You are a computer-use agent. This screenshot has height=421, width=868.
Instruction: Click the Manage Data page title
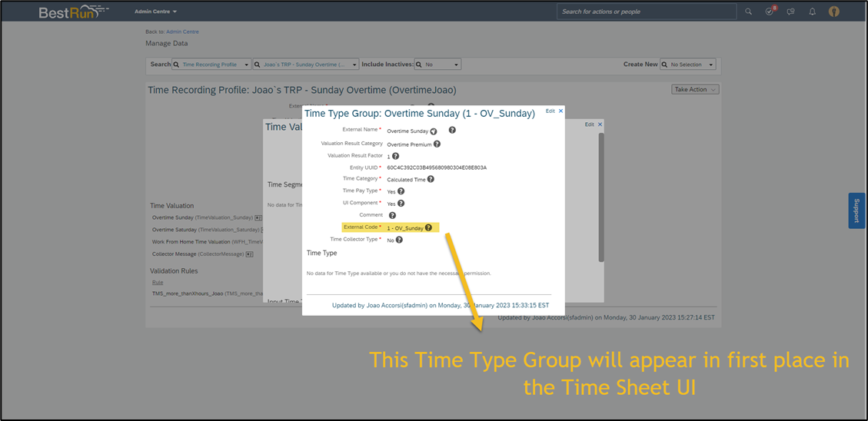point(167,43)
